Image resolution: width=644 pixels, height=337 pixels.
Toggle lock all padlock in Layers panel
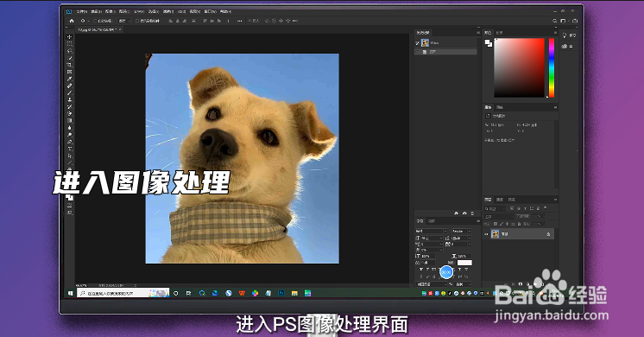pyautogui.click(x=519, y=224)
